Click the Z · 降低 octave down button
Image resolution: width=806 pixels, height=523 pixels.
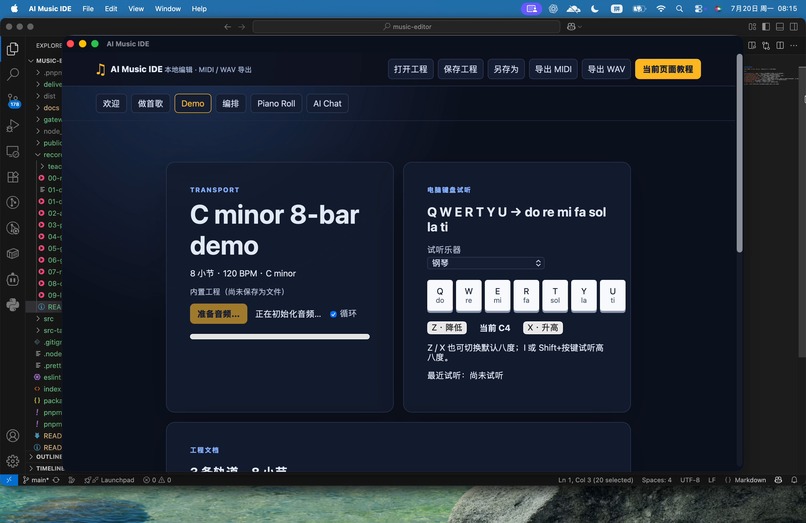pyautogui.click(x=447, y=328)
